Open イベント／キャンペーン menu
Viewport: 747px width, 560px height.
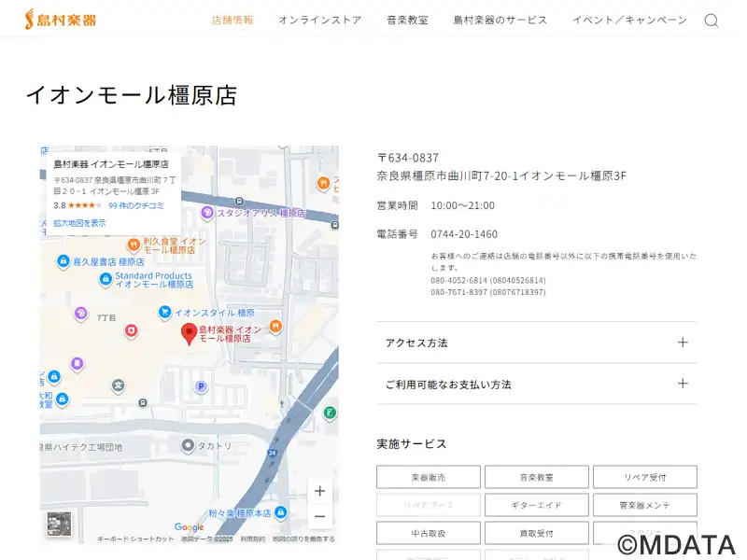(x=629, y=20)
